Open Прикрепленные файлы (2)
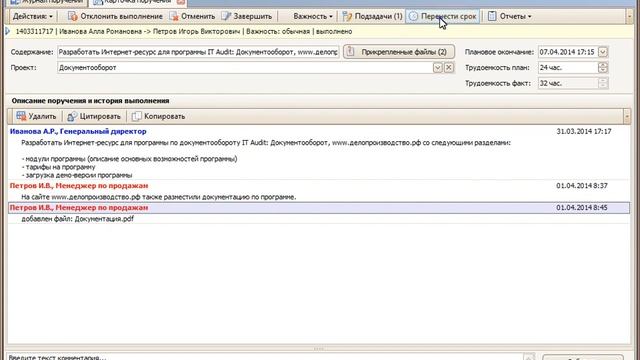 point(399,52)
